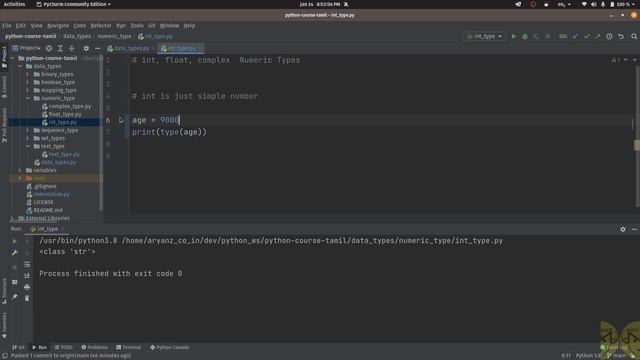The image size is (640, 360).
Task: Open the File menu
Action: tap(7, 26)
